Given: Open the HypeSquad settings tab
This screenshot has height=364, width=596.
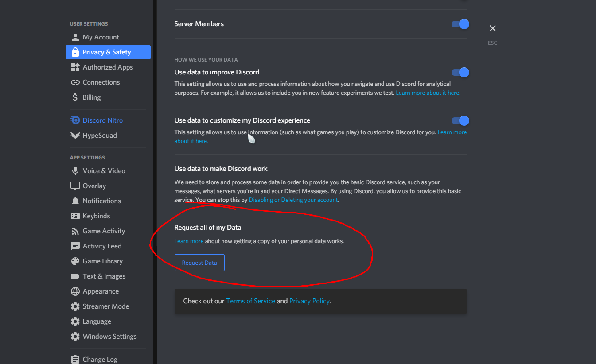Looking at the screenshot, I should click(108, 136).
